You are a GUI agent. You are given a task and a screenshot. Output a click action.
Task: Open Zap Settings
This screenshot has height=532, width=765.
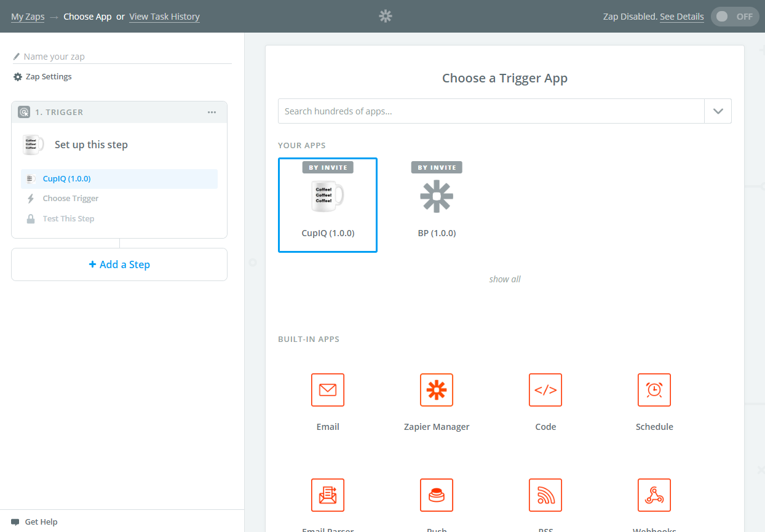click(x=42, y=77)
